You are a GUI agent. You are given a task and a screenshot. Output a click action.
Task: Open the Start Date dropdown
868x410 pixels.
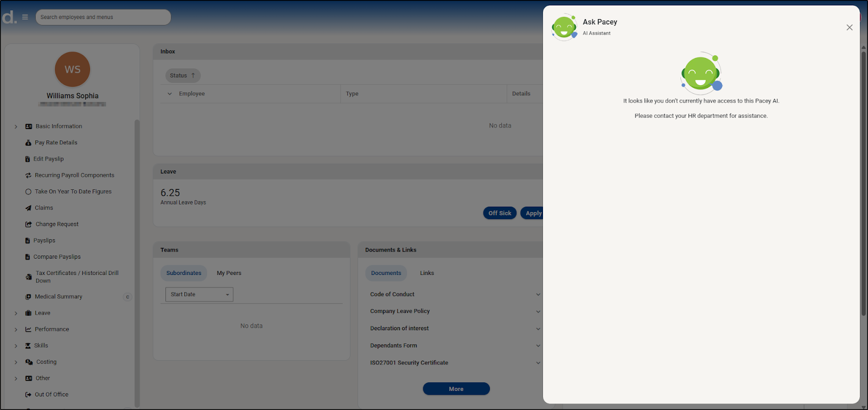coord(199,294)
